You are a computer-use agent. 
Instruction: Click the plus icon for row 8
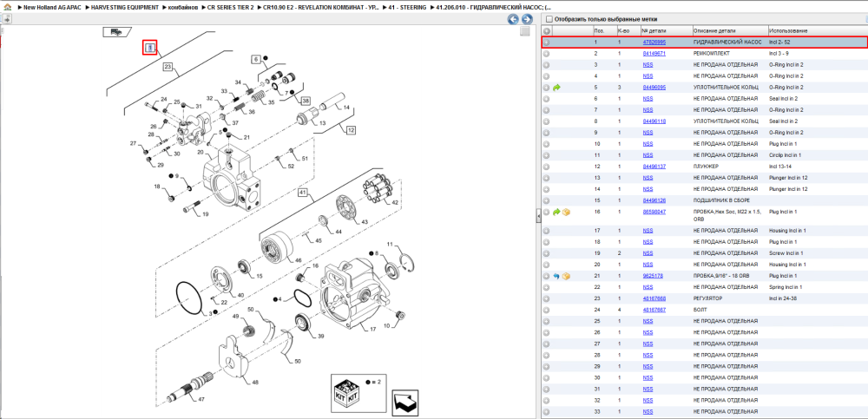pos(546,121)
